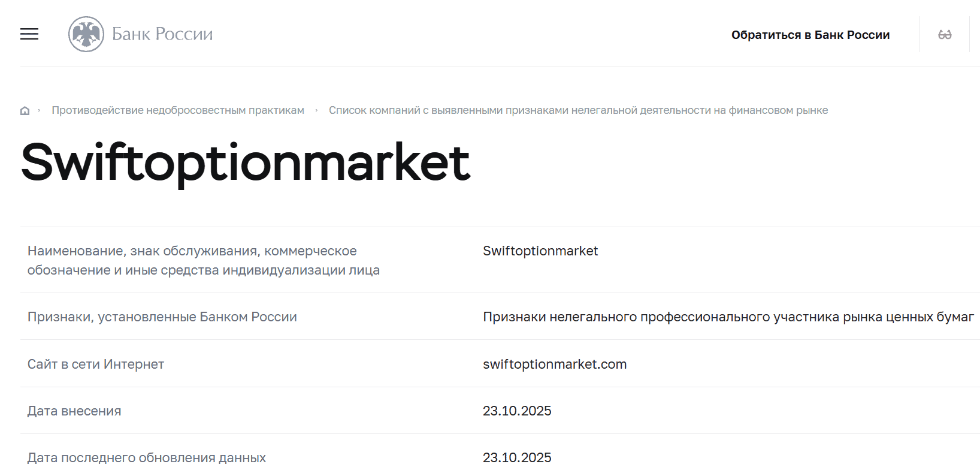
Task: Select the 'Дата последнего обновления данных' row
Action: click(x=147, y=457)
